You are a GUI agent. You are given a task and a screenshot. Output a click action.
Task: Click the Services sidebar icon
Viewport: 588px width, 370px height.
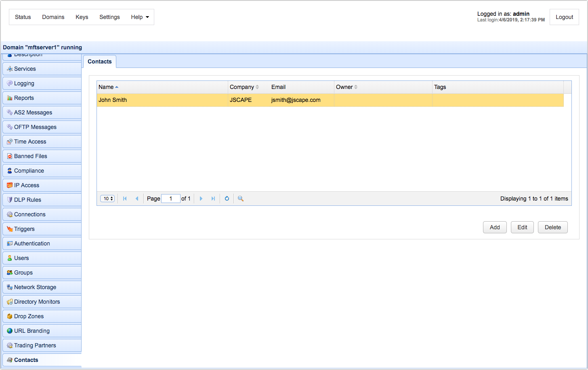[x=10, y=69]
